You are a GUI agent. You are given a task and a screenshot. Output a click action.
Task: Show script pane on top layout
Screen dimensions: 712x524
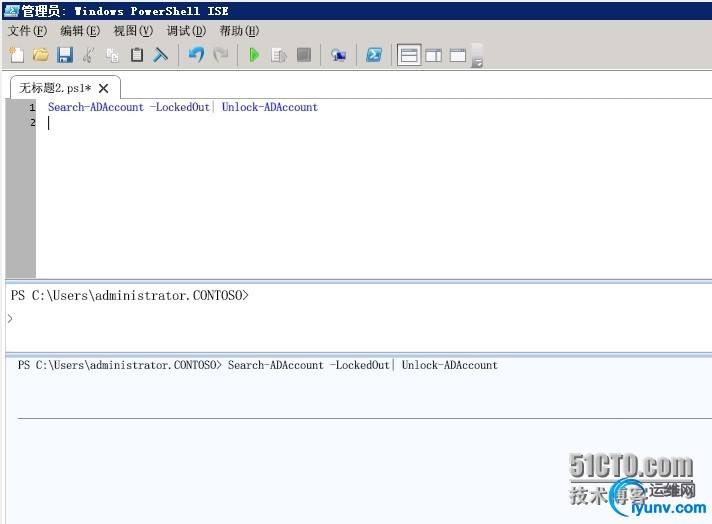click(x=409, y=55)
